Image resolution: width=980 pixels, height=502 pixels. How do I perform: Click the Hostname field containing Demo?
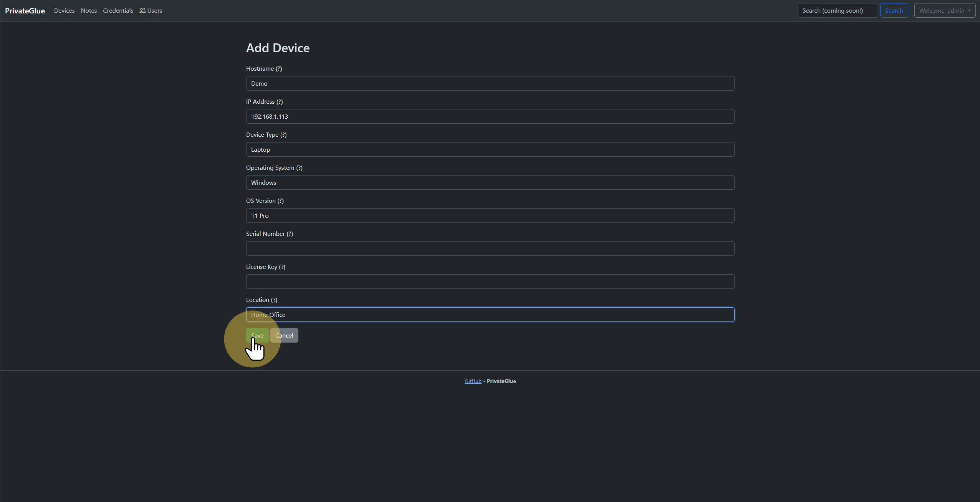(x=490, y=83)
